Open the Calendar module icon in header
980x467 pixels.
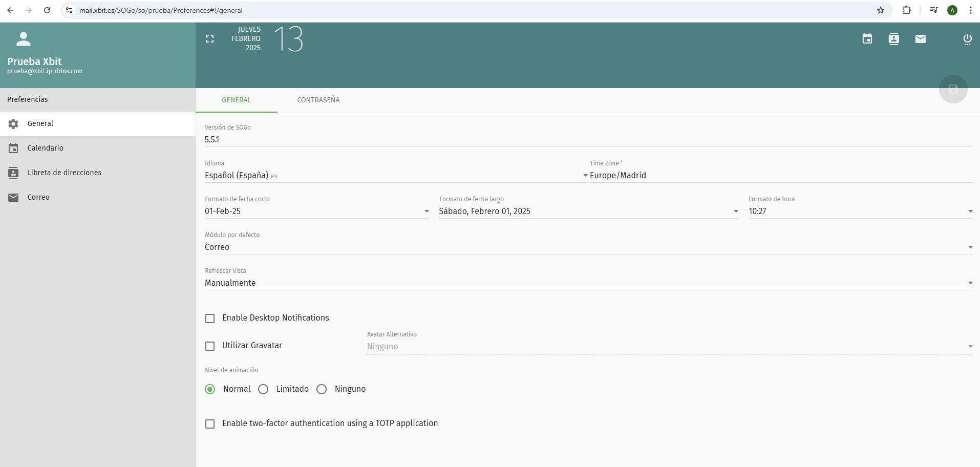[x=867, y=39]
